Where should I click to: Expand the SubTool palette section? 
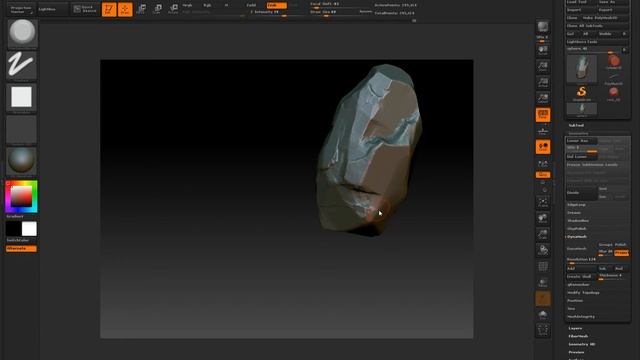576,125
